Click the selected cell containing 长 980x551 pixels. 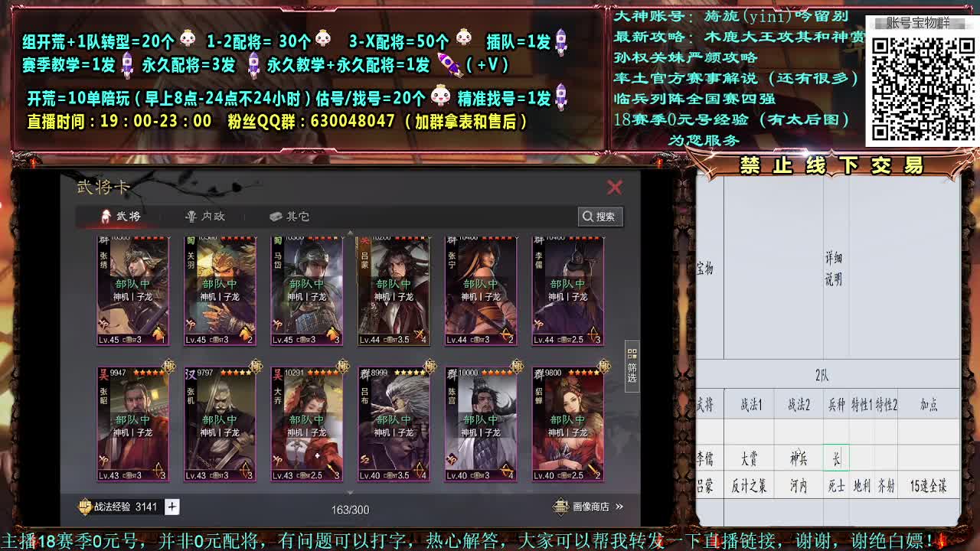click(836, 459)
